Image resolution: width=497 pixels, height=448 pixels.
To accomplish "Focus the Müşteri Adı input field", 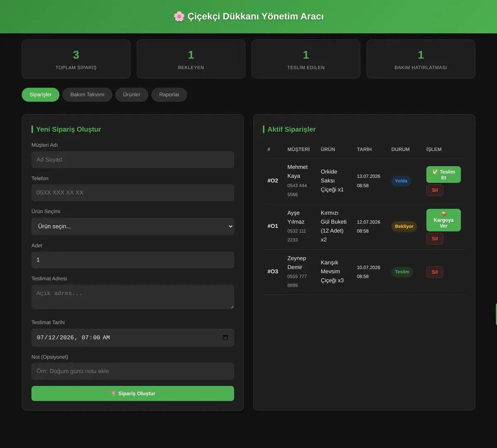I will pyautogui.click(x=133, y=159).
